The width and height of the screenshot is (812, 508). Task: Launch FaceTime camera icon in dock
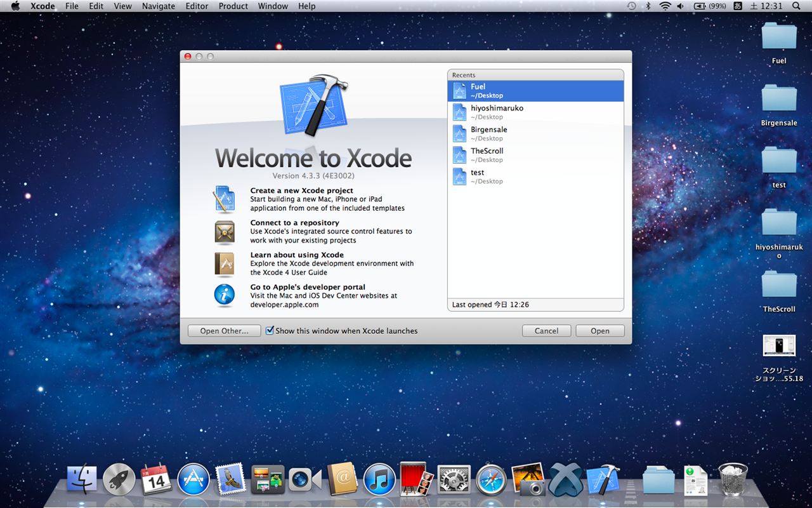305,479
